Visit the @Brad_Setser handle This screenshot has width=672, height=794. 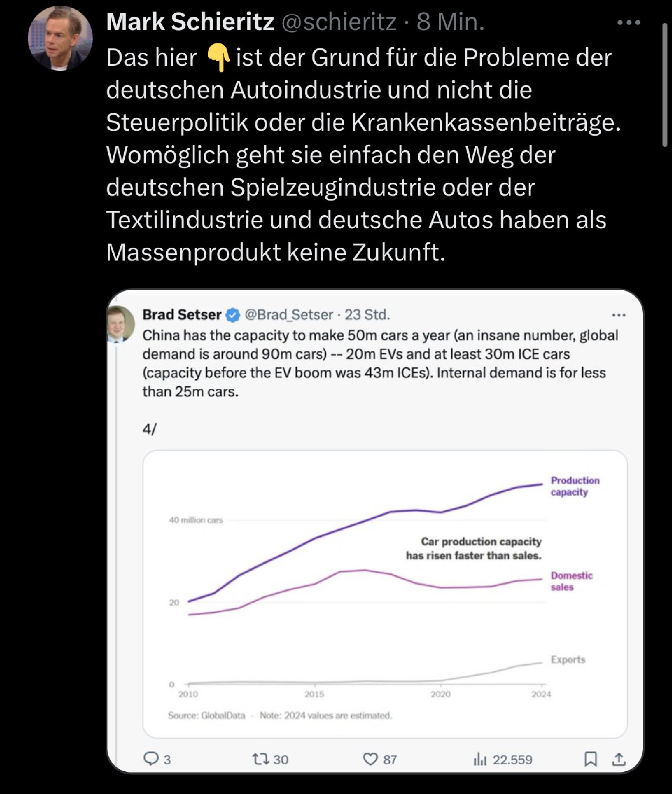tap(289, 315)
